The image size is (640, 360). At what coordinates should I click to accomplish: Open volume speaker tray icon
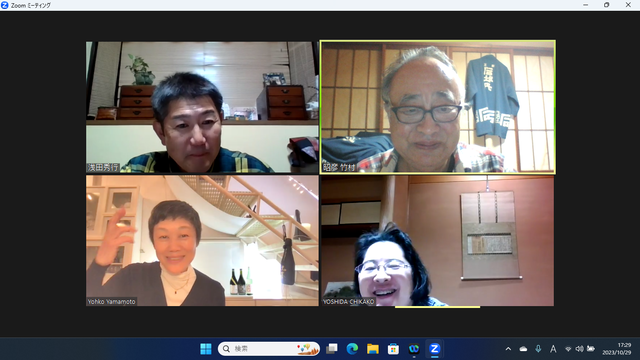click(579, 349)
